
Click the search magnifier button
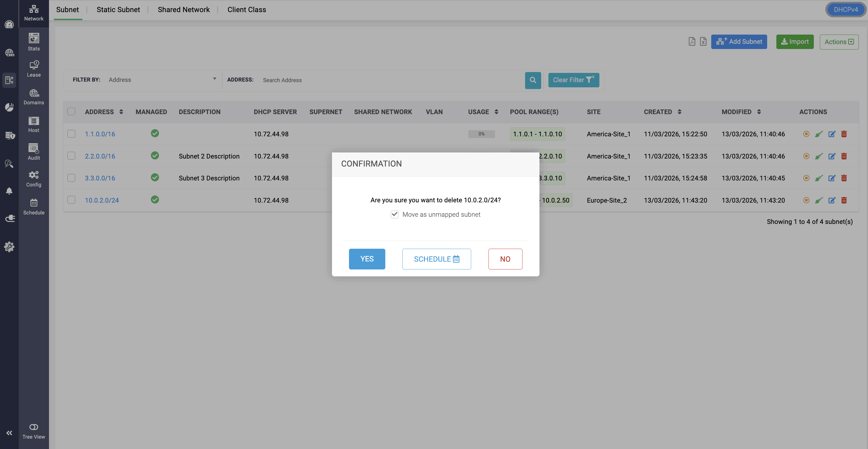coord(533,80)
